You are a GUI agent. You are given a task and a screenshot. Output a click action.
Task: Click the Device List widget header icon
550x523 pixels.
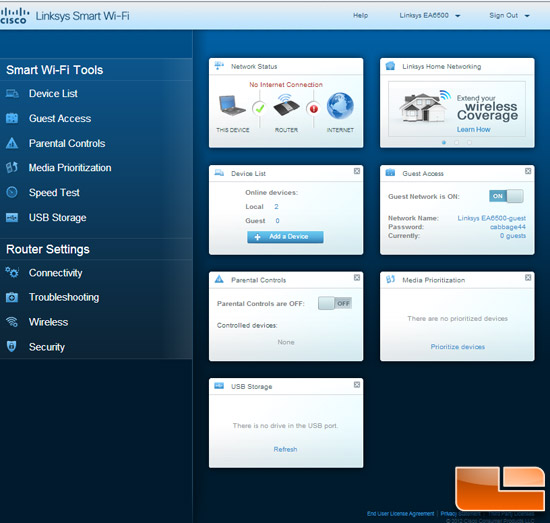click(219, 173)
